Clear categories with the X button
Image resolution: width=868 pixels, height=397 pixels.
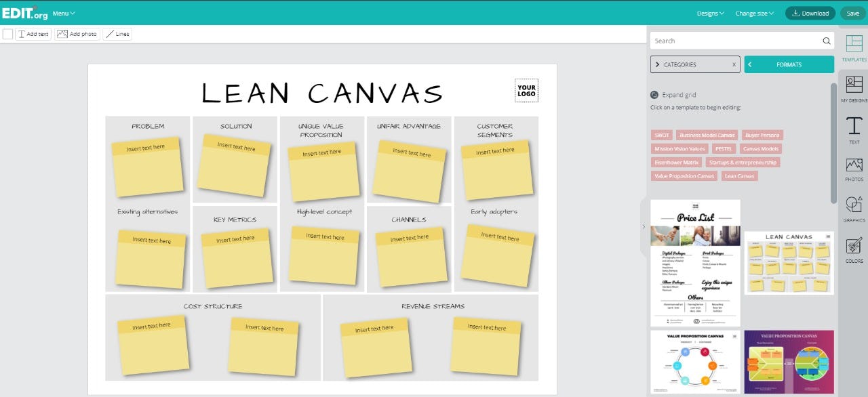(x=734, y=64)
